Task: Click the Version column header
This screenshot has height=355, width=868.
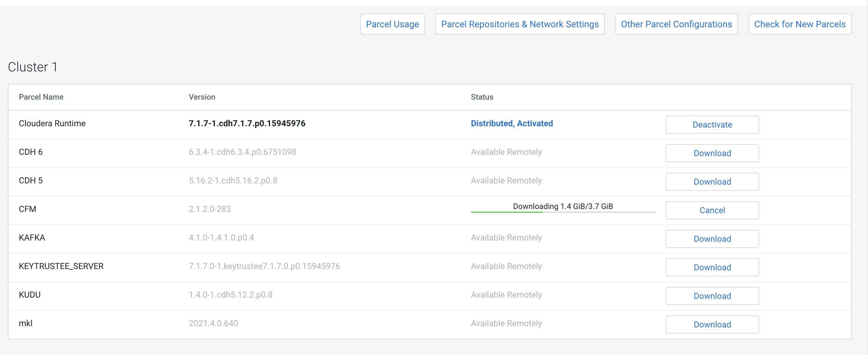Action: tap(202, 97)
